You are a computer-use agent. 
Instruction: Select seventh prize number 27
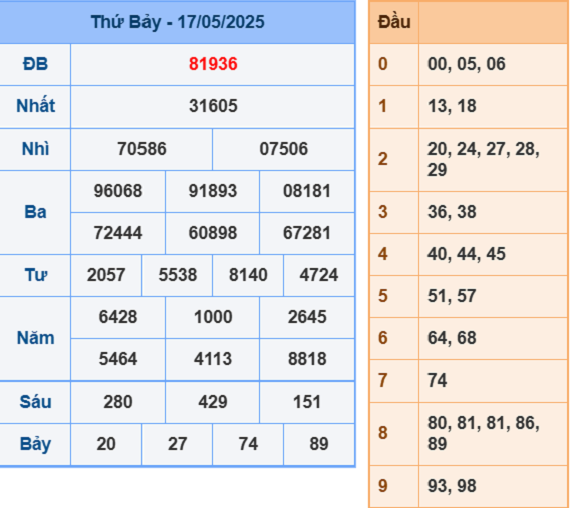(177, 444)
